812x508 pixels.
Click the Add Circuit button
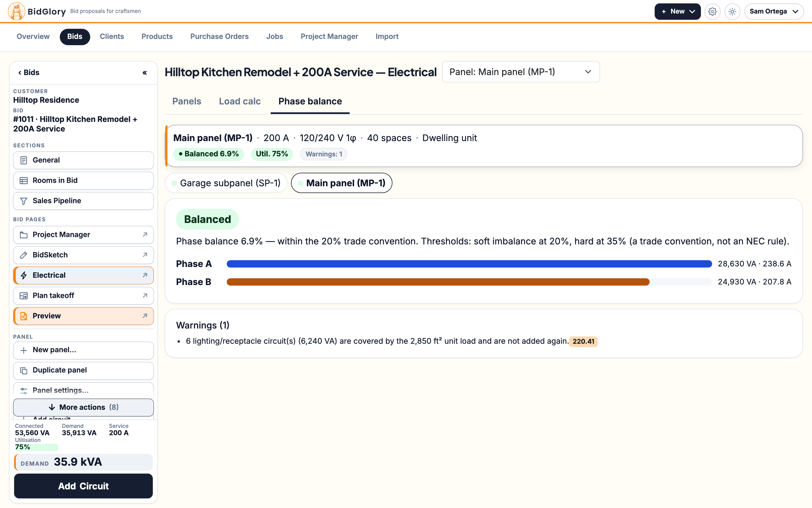point(83,486)
